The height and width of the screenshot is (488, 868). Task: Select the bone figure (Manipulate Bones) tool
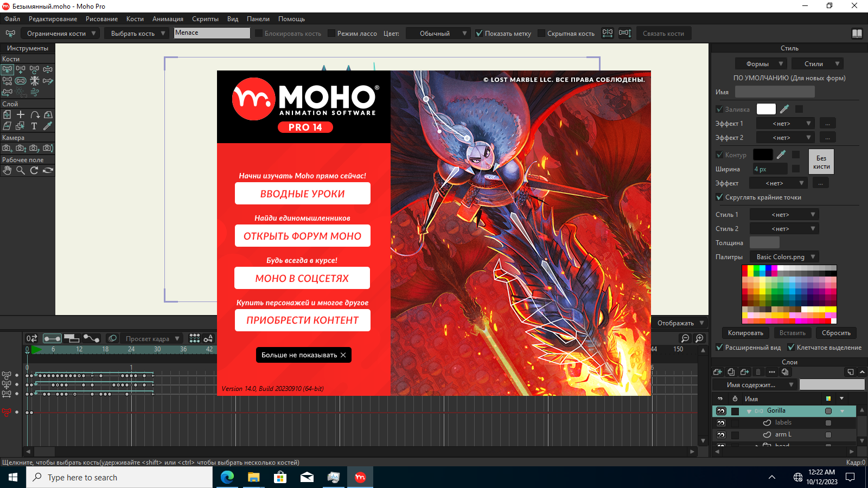click(x=34, y=81)
